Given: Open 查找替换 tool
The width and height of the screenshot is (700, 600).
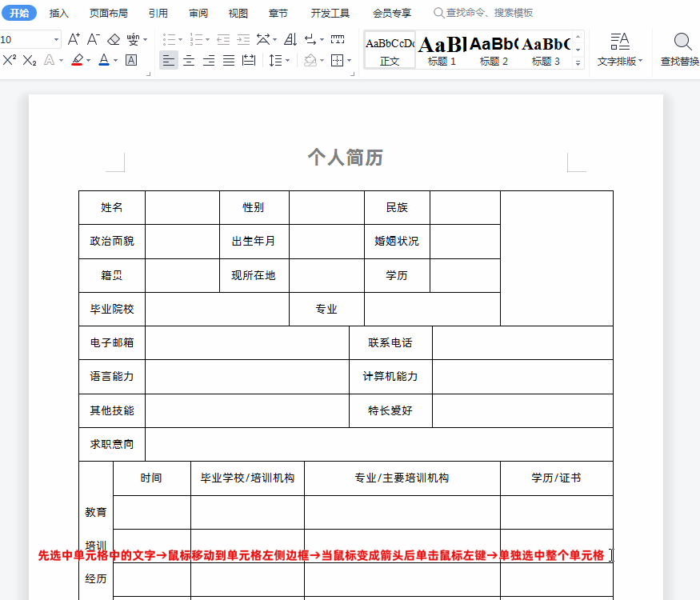Looking at the screenshot, I should (x=679, y=50).
